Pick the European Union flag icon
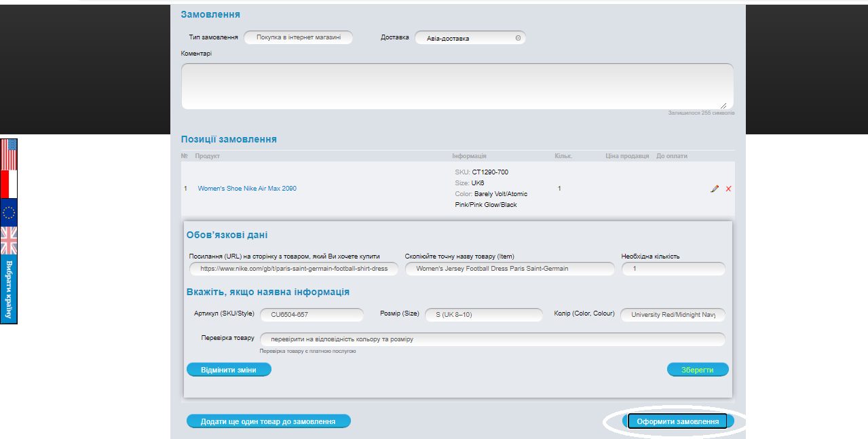 point(9,212)
